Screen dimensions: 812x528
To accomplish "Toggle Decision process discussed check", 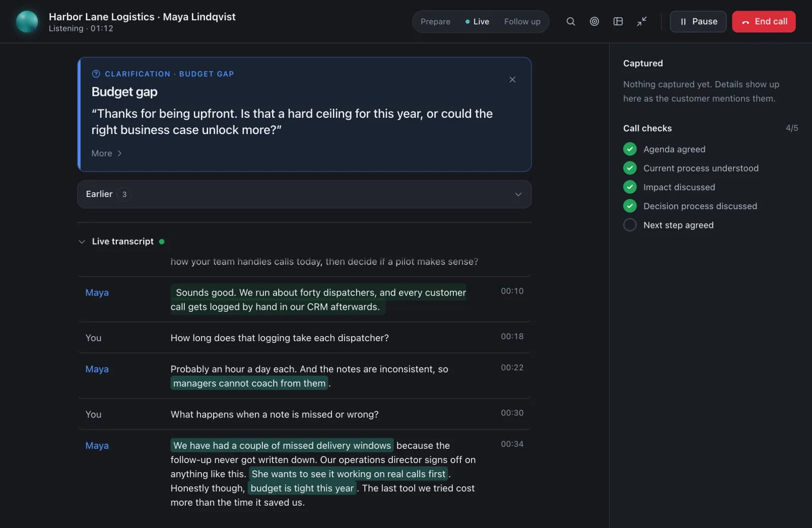I will click(x=630, y=206).
